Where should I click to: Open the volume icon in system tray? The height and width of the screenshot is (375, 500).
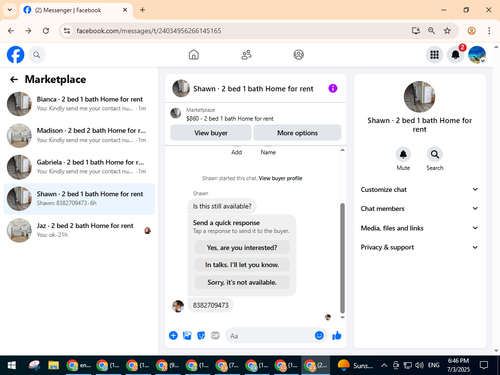coord(419,365)
